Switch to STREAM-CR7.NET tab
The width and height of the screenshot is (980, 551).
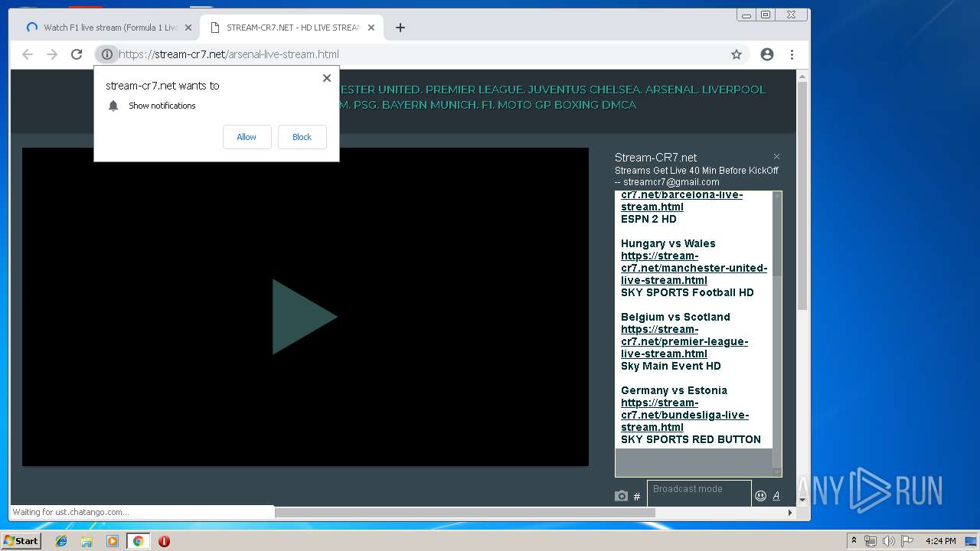point(291,28)
